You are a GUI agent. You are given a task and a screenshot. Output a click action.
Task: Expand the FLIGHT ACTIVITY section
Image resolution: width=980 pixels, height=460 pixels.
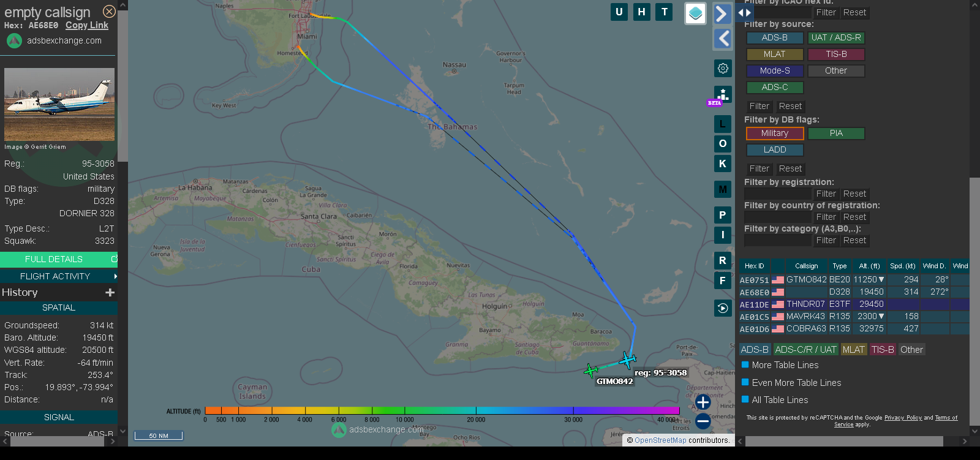tap(59, 276)
